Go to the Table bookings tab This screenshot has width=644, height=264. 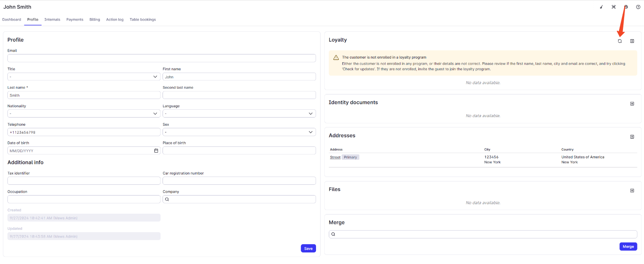142,19
